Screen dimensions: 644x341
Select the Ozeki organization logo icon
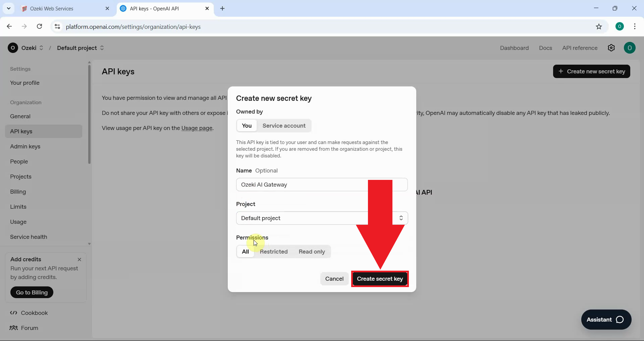[x=13, y=48]
